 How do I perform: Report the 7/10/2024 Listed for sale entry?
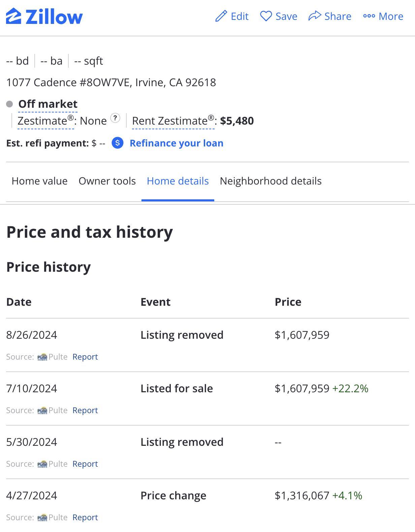(85, 410)
